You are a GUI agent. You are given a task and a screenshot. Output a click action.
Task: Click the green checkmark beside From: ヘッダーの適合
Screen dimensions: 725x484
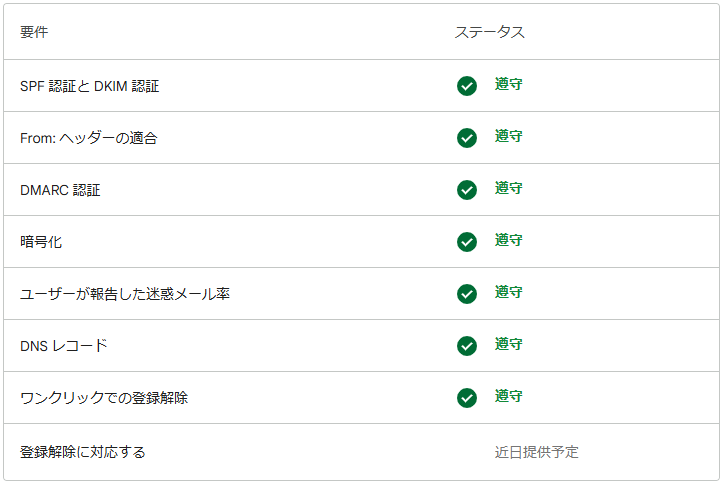466,138
